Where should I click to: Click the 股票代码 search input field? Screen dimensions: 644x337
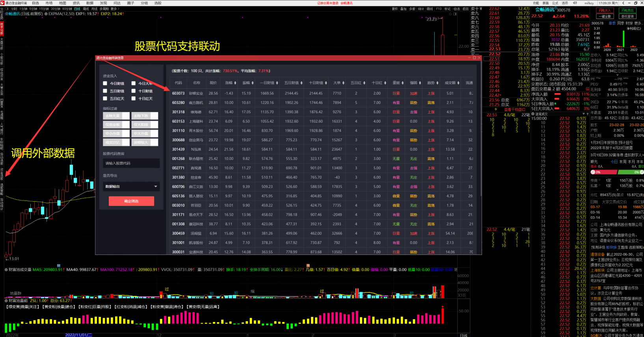(x=131, y=163)
